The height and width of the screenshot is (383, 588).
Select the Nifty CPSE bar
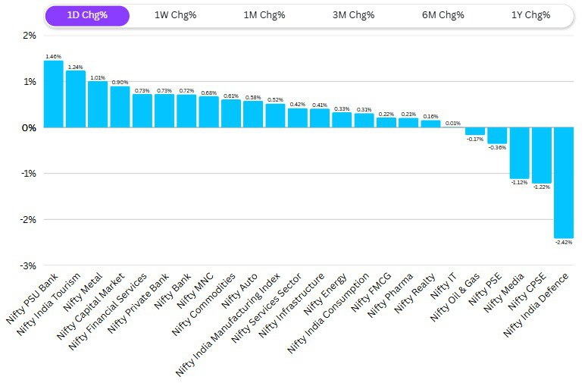[542, 155]
